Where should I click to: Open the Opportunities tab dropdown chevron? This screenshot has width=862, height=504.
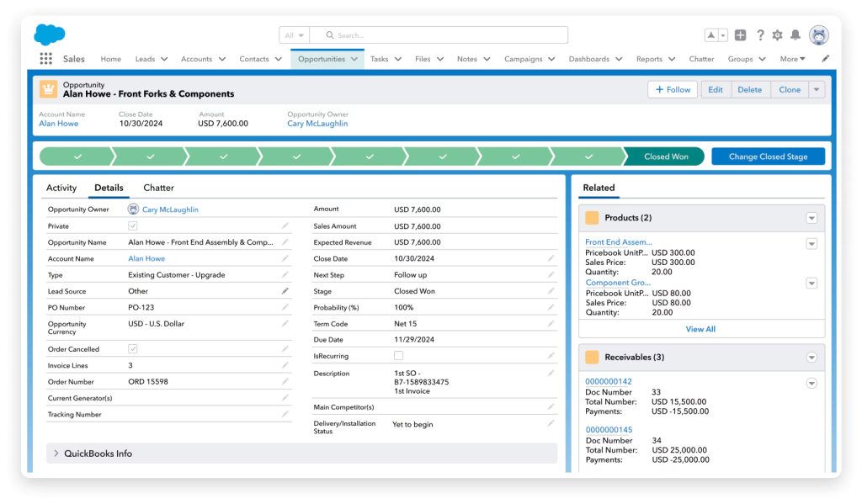point(354,59)
